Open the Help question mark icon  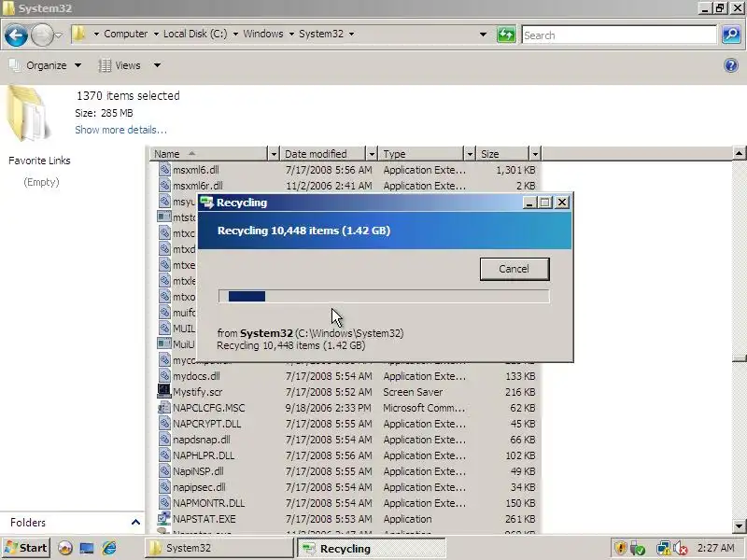coord(730,65)
